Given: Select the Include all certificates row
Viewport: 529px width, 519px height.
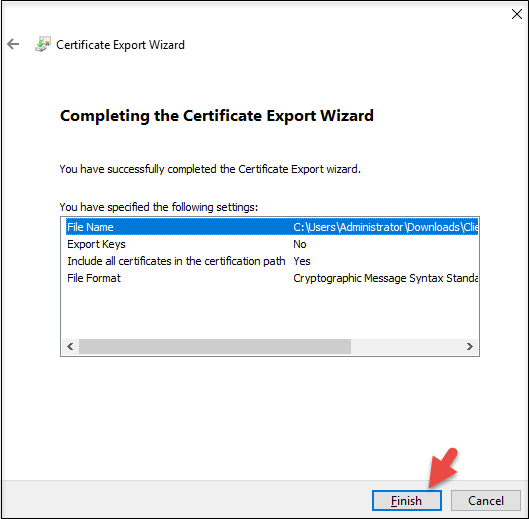Looking at the screenshot, I should tap(272, 261).
